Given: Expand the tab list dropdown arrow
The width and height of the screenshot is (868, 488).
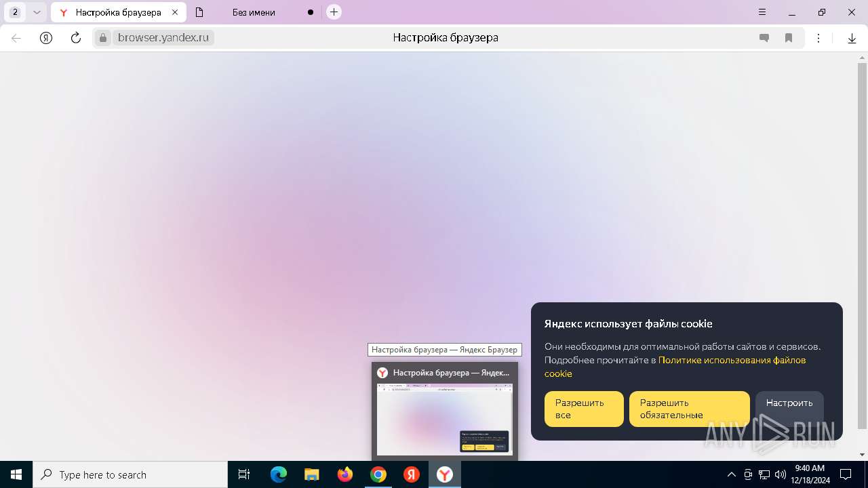Looking at the screenshot, I should click(37, 12).
